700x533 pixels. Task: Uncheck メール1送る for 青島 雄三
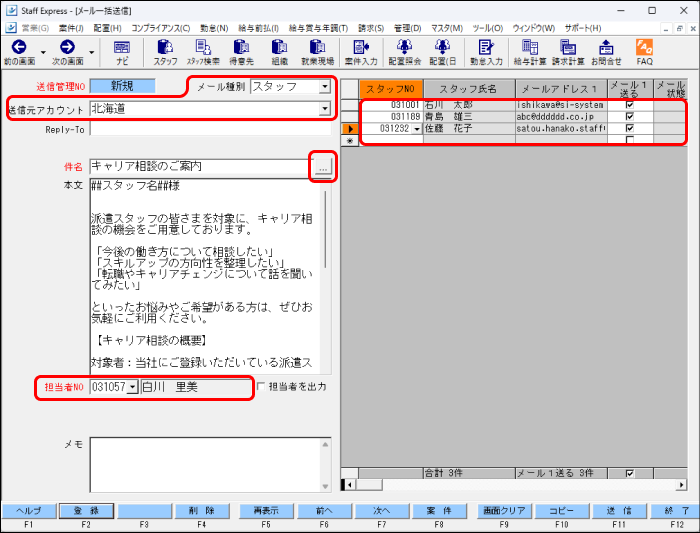click(629, 117)
